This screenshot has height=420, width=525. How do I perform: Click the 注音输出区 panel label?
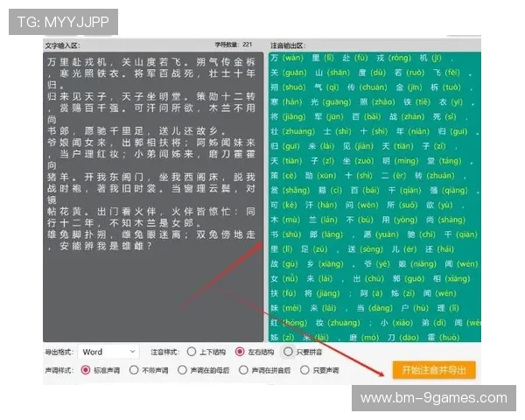287,44
